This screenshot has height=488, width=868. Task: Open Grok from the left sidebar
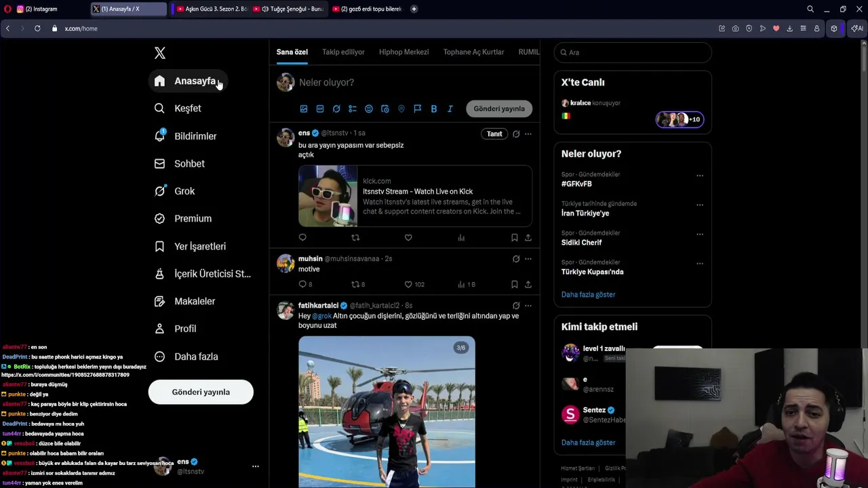(x=175, y=191)
